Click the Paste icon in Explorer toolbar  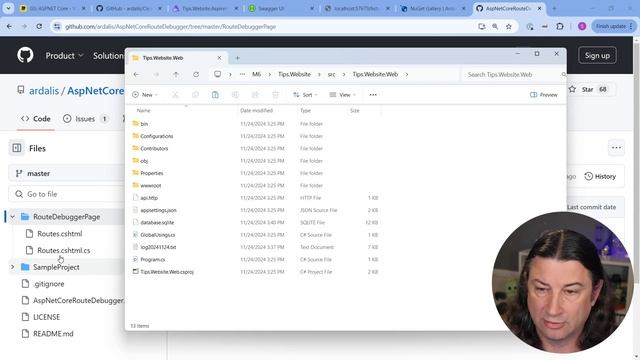215,95
